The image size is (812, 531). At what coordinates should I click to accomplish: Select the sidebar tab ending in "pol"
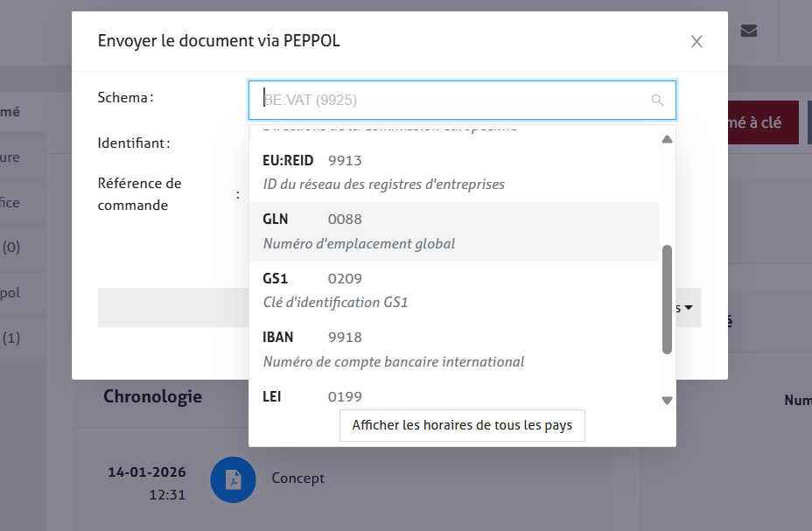click(10, 293)
